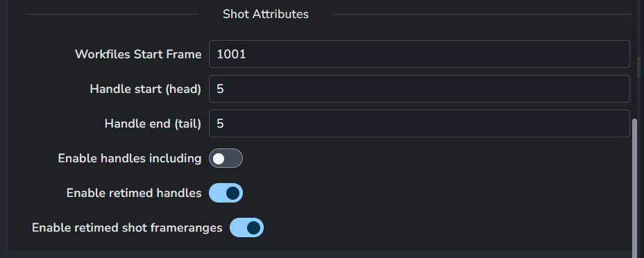This screenshot has height=258, width=644.
Task: Click the Enable retimed shot frameranges label
Action: (127, 227)
